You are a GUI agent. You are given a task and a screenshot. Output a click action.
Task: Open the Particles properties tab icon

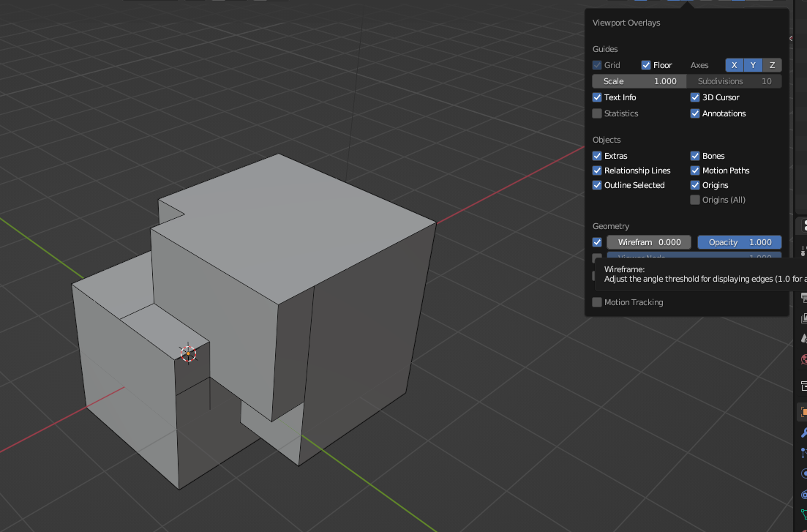coord(803,453)
